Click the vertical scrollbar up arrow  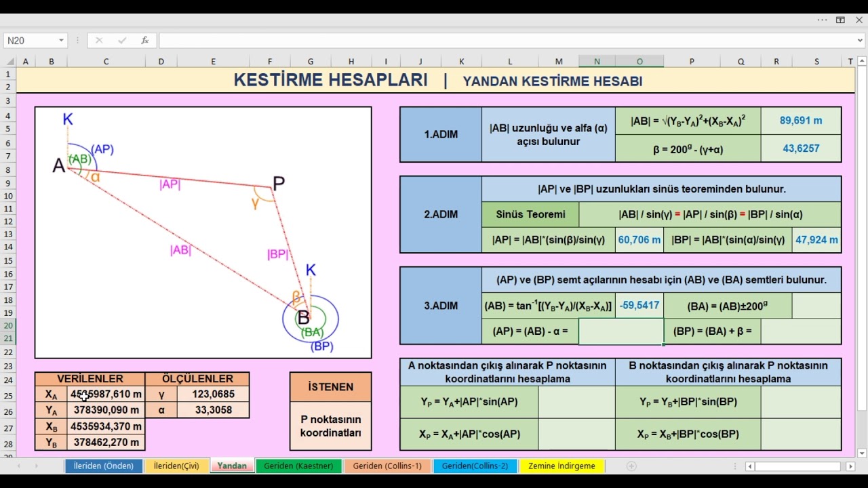pos(862,62)
